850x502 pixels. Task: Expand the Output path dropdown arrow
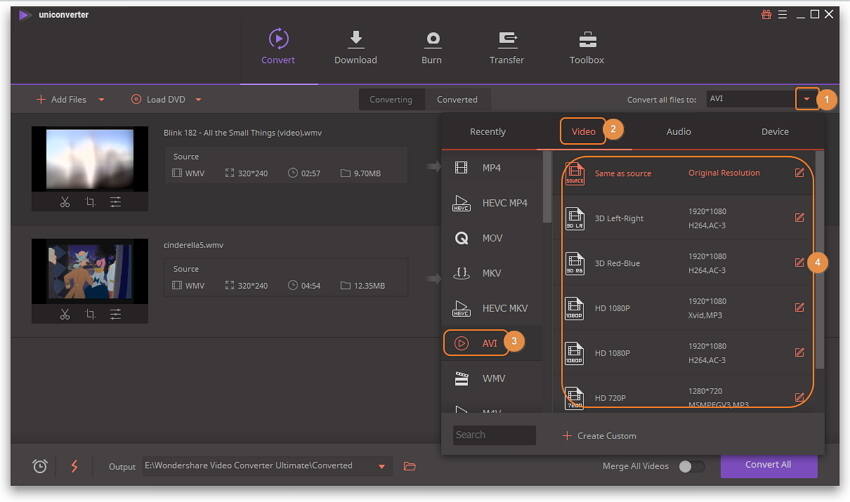(382, 466)
